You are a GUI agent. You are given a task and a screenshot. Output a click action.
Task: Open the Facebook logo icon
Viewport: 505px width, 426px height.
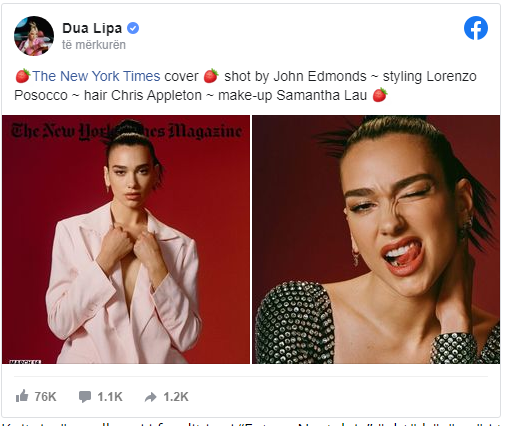point(476,28)
